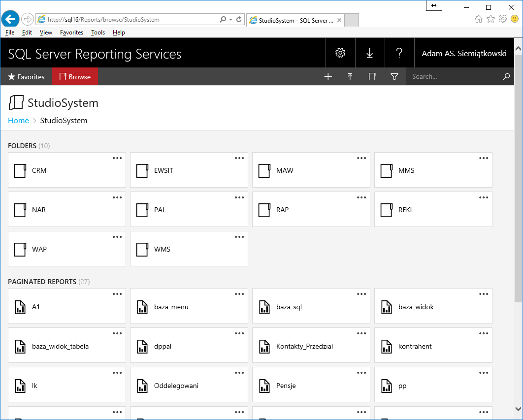Click the browser forward arrow button

click(x=28, y=19)
